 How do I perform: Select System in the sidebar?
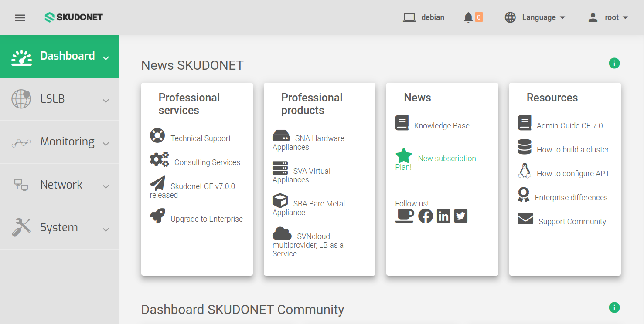pos(59,228)
